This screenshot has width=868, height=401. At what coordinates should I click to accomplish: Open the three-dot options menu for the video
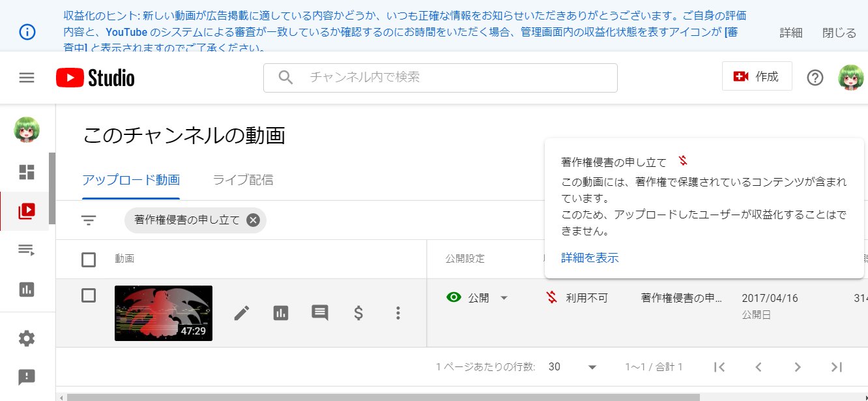coord(398,312)
